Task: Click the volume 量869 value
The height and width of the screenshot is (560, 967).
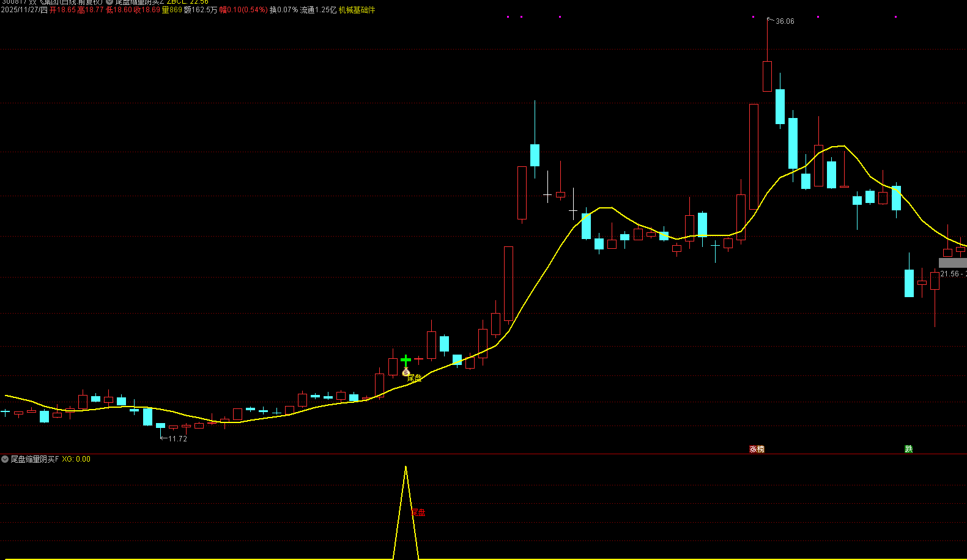Action: coord(172,10)
